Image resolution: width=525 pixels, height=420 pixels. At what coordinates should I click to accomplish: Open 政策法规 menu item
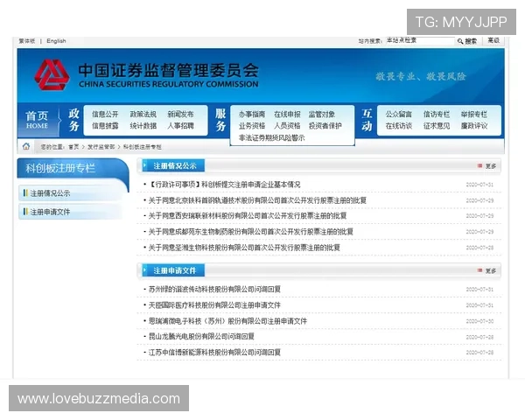coord(143,115)
